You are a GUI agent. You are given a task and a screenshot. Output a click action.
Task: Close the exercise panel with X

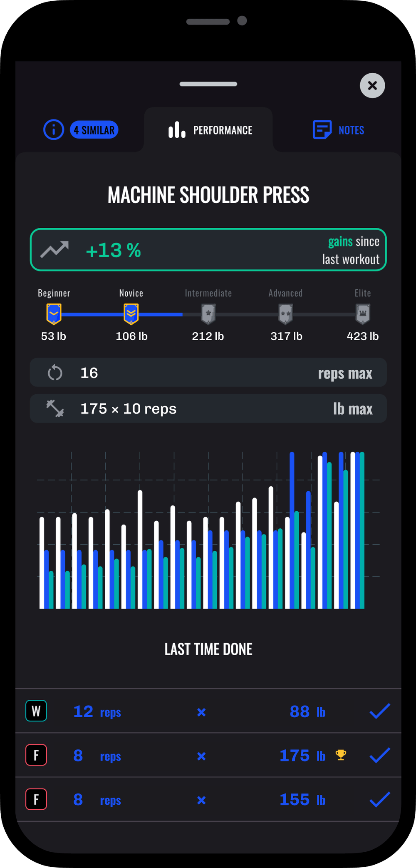coord(372,86)
